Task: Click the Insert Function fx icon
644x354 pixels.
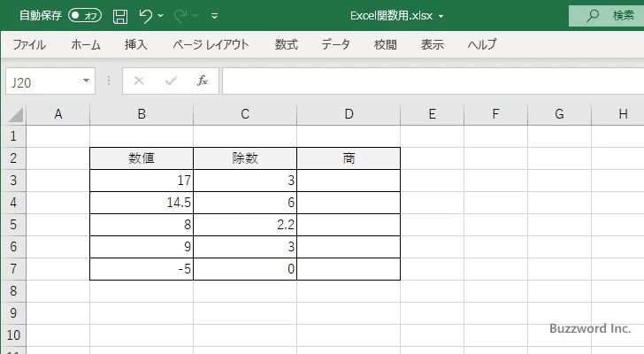Action: [203, 81]
